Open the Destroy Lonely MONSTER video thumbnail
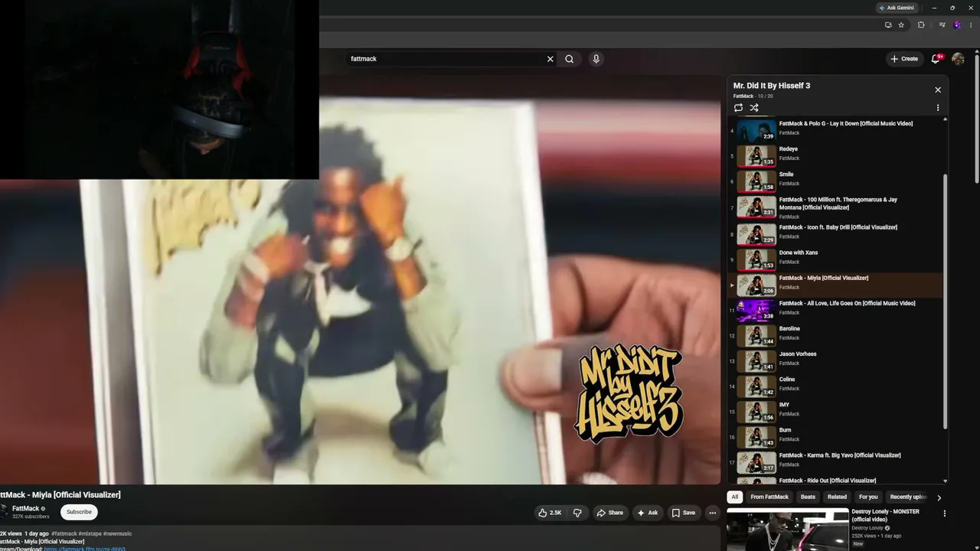The image size is (980, 551). 787,530
